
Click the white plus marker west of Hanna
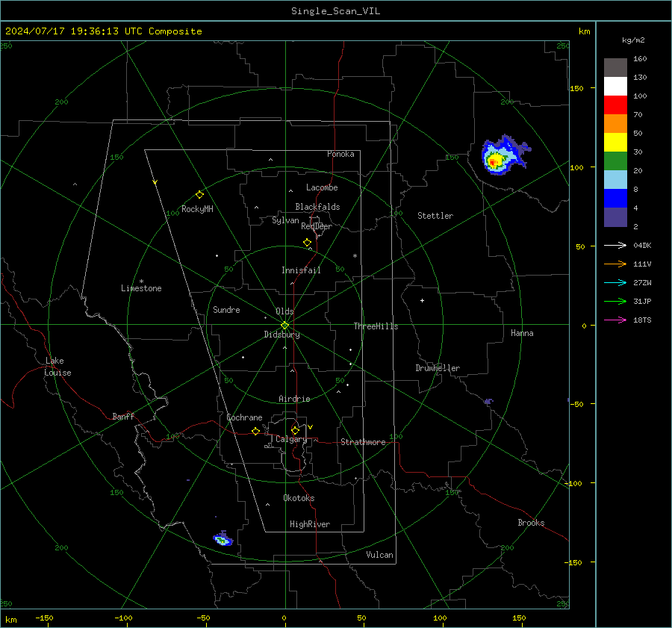coord(422,300)
